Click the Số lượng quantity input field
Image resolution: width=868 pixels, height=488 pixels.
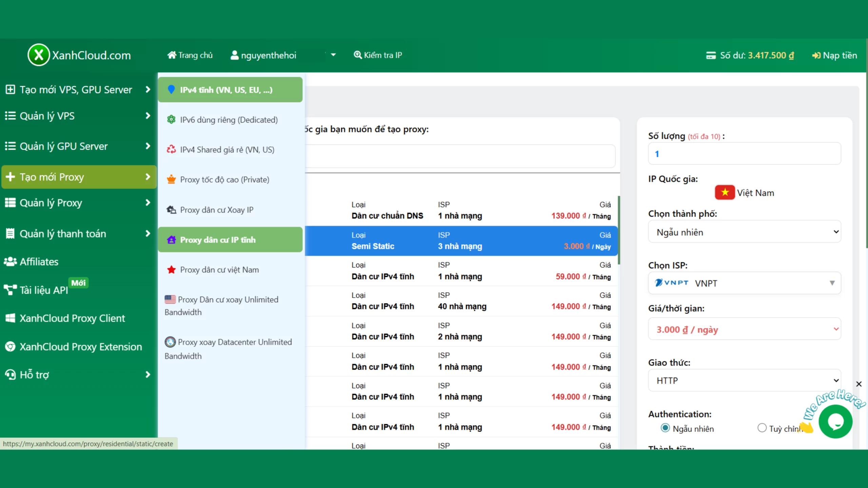tap(744, 154)
